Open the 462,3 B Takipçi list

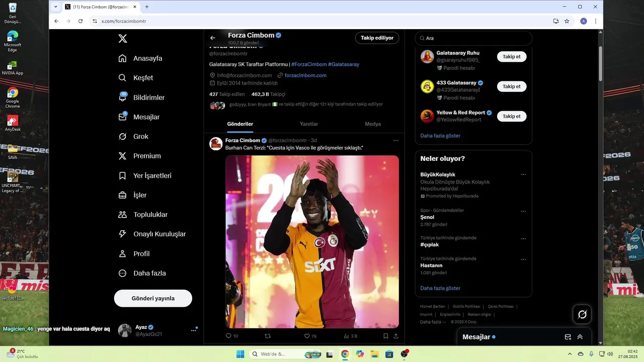(x=268, y=94)
